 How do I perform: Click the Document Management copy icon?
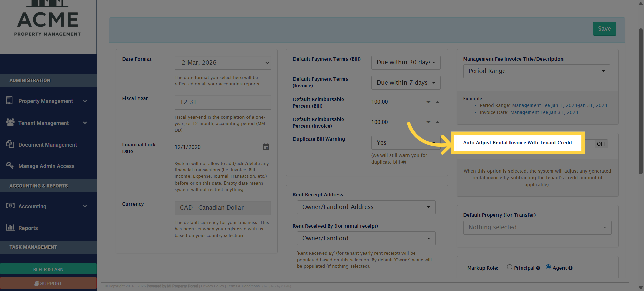[x=10, y=144]
